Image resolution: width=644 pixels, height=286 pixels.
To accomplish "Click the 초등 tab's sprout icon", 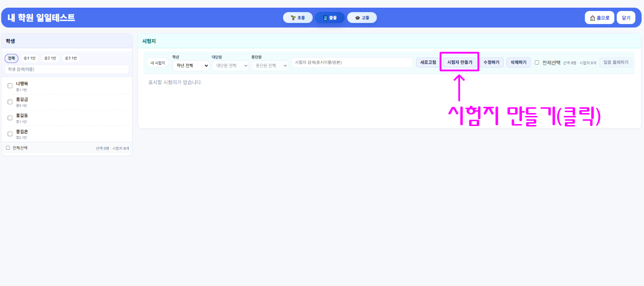I will click(293, 18).
